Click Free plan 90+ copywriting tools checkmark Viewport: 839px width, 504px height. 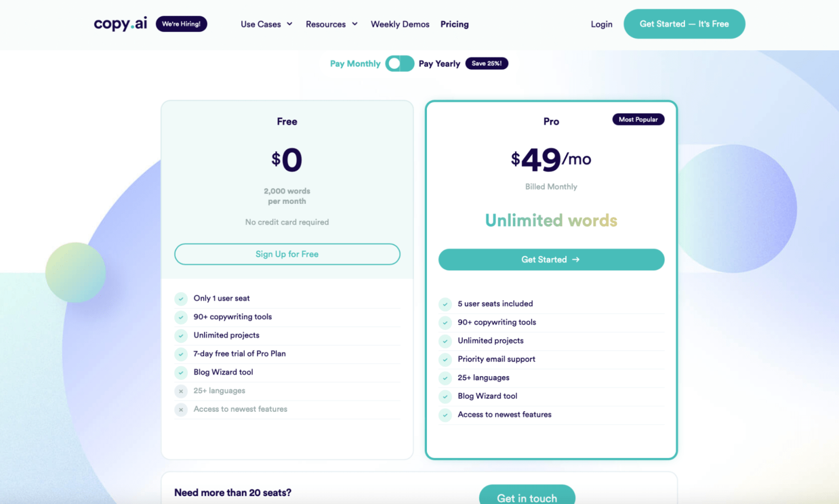[x=181, y=317]
